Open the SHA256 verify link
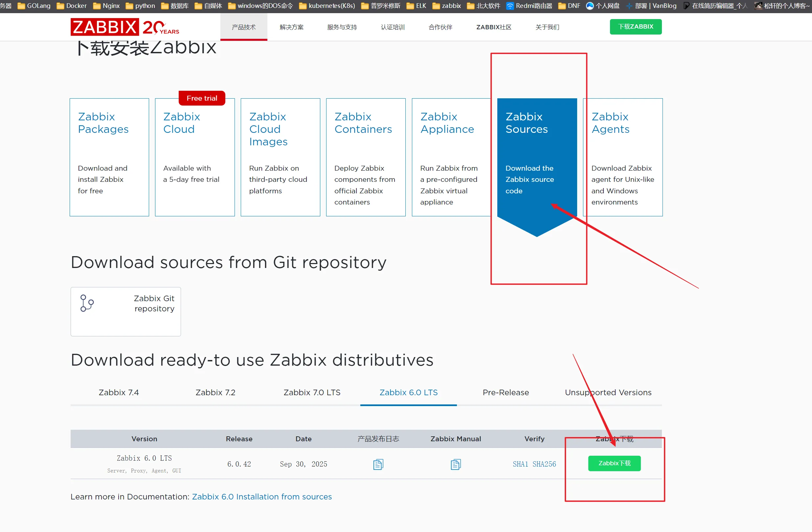This screenshot has height=532, width=812. (544, 464)
